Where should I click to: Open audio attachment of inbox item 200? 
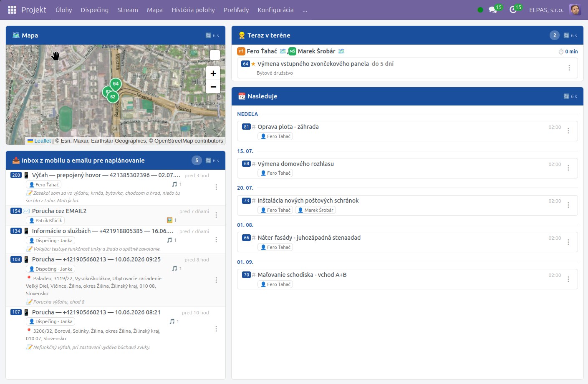[177, 184]
